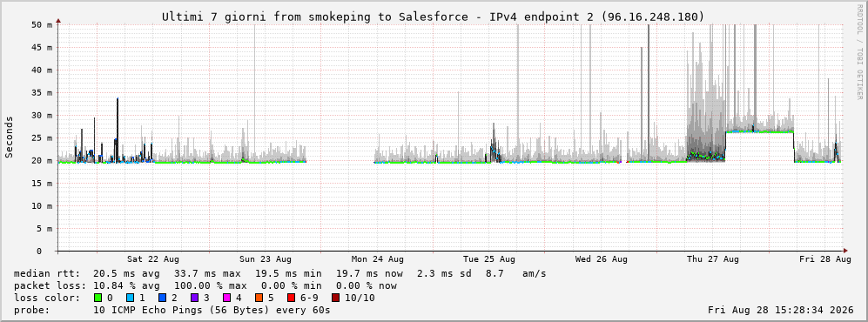Click the '10 m' y-axis tick label
868x322 pixels.
tap(42, 205)
